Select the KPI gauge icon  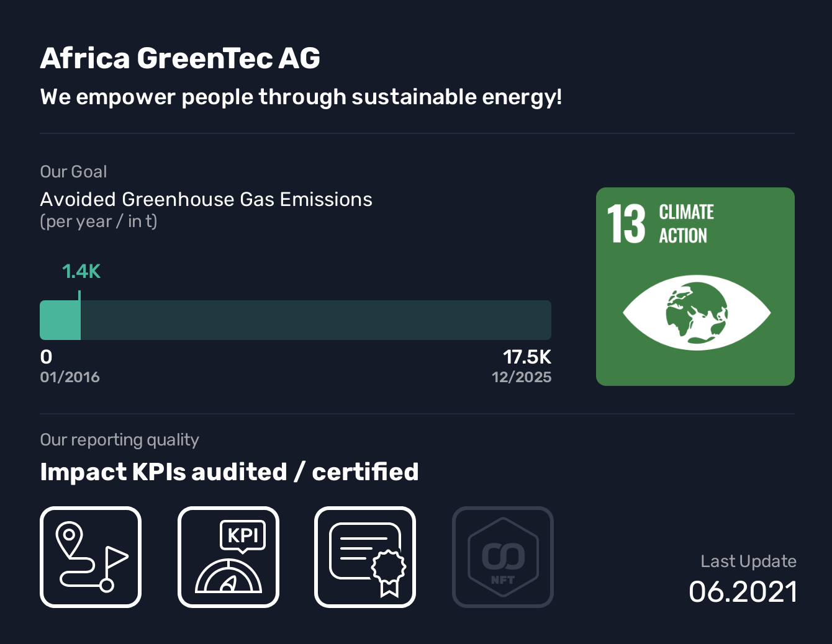click(228, 557)
